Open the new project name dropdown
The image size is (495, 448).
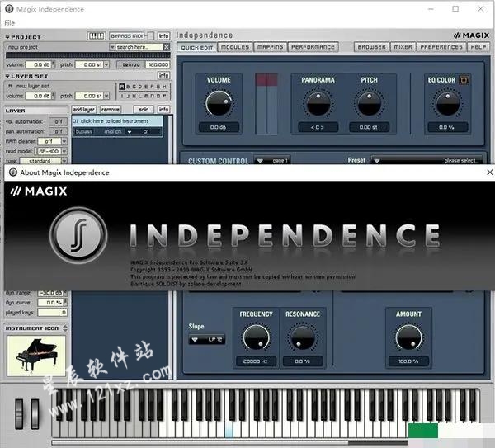(111, 47)
